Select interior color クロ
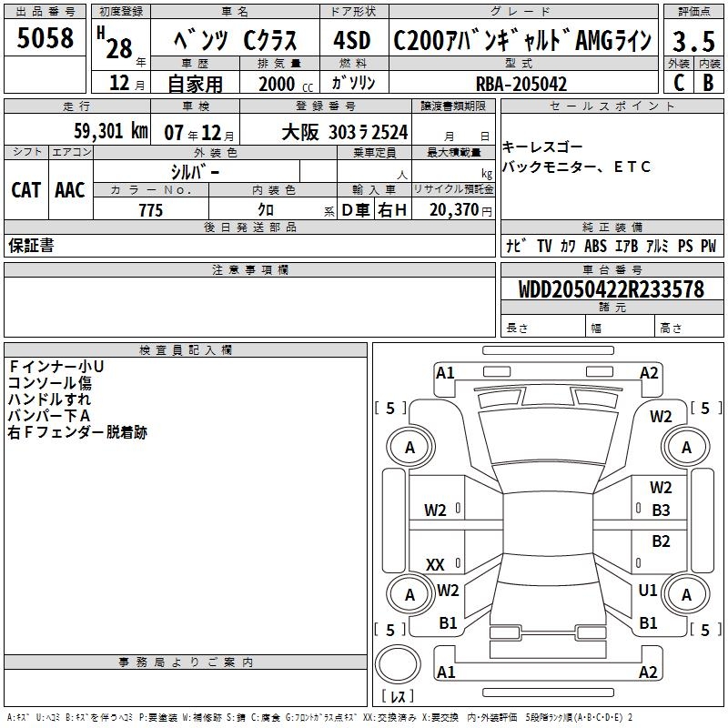Viewport: 728px width, 728px height. click(266, 210)
